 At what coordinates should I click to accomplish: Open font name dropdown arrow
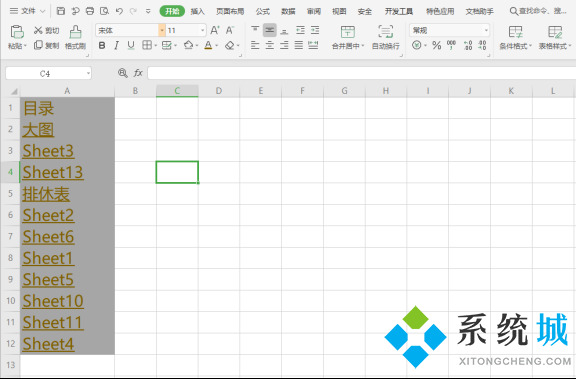(x=162, y=30)
